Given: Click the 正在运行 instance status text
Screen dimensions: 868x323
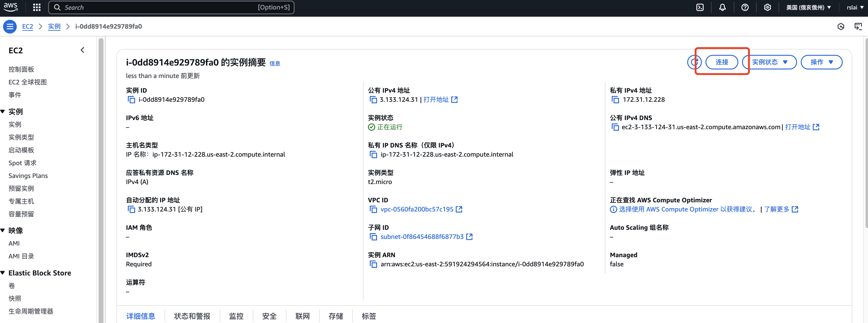Looking at the screenshot, I should (390, 127).
